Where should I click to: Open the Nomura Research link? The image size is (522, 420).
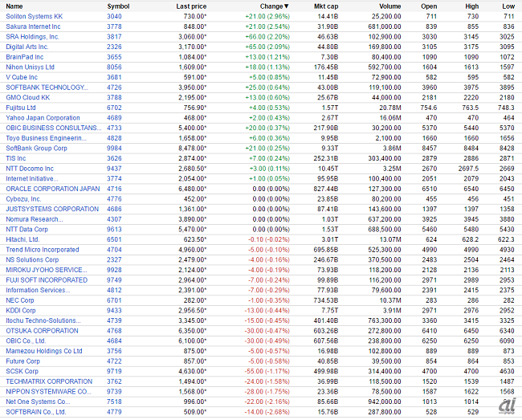pos(35,219)
